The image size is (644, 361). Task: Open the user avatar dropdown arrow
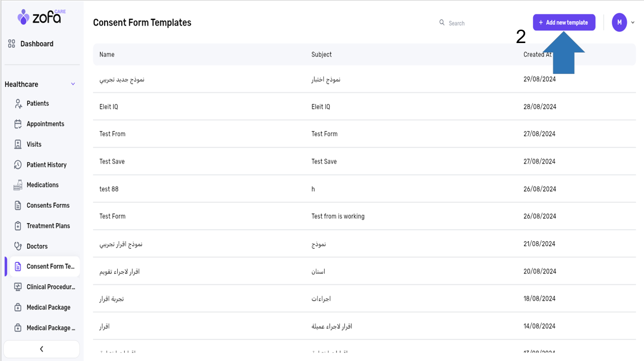[x=633, y=23]
